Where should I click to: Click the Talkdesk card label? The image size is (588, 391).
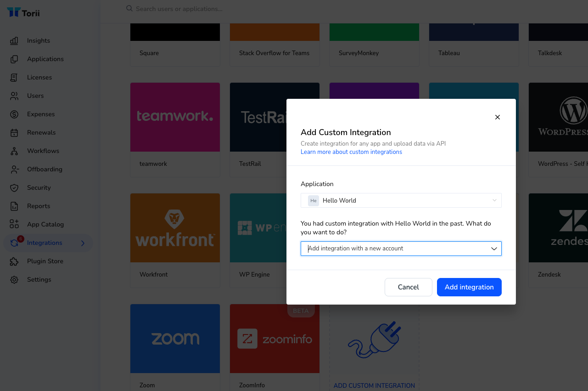[550, 53]
